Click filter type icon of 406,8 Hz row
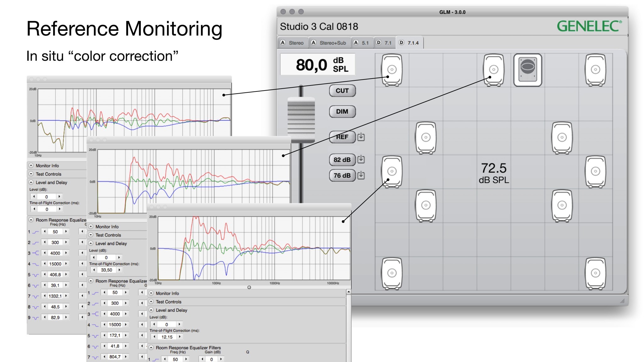 point(36,275)
